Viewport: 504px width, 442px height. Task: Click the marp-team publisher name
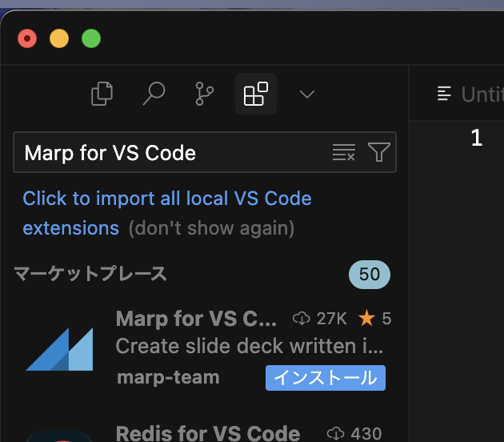pyautogui.click(x=168, y=377)
